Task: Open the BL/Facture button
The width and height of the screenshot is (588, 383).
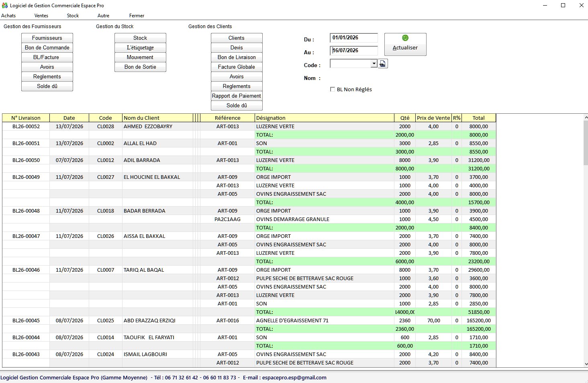Action: (47, 57)
